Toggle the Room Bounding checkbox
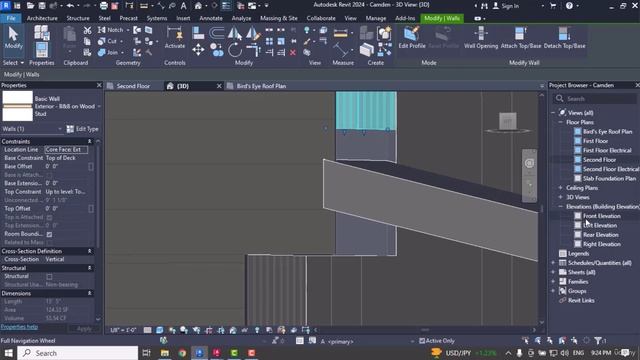 click(49, 234)
